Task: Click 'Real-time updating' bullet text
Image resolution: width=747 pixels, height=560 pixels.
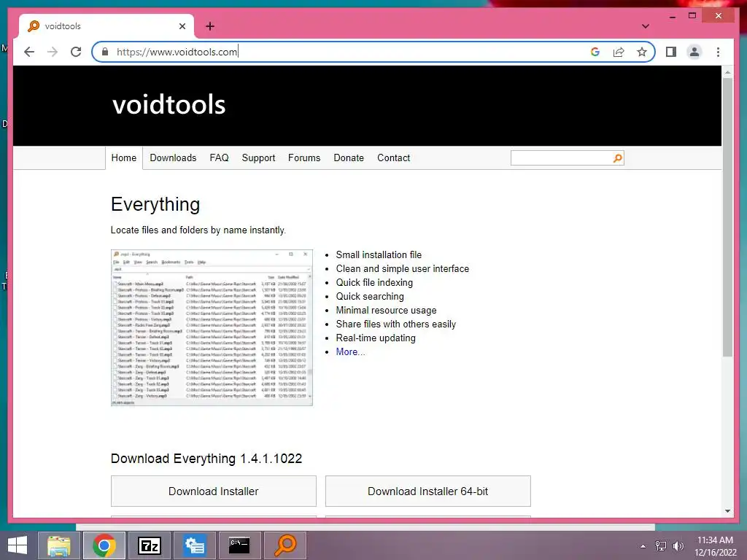Action: point(376,338)
